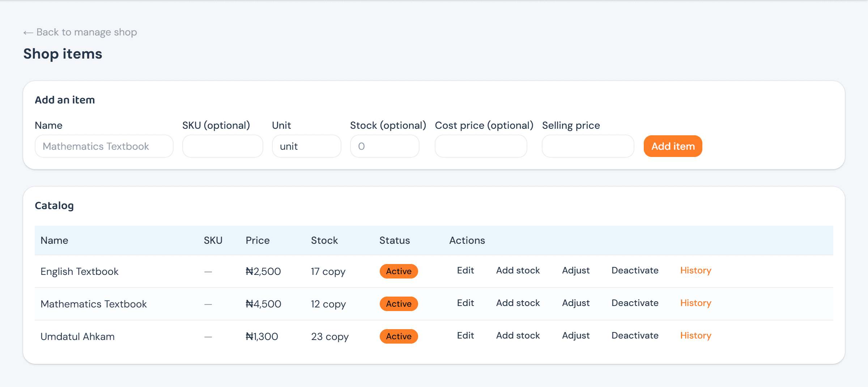The image size is (868, 387).
Task: Click the ₦1,300 price value
Action: 262,337
